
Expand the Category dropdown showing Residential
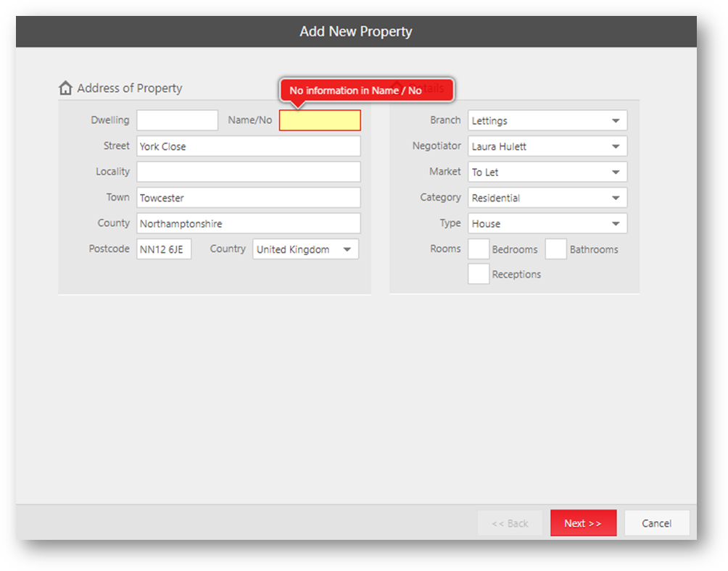click(x=547, y=198)
